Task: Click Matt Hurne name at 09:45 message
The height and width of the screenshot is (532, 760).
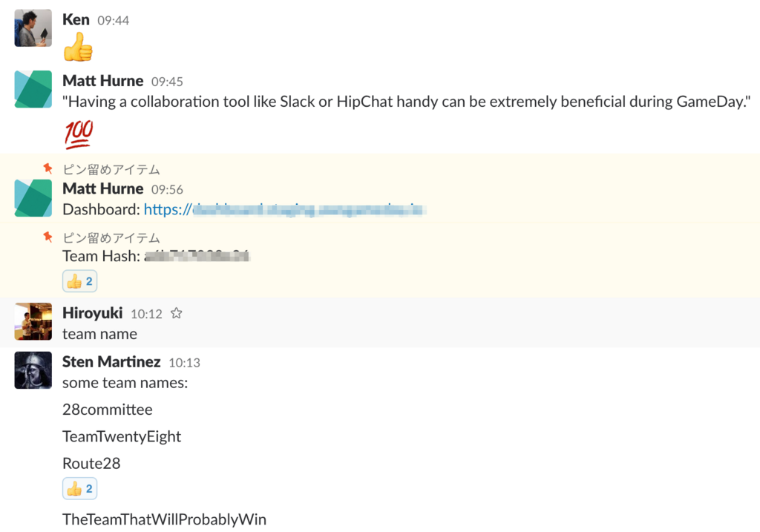Action: click(x=103, y=80)
